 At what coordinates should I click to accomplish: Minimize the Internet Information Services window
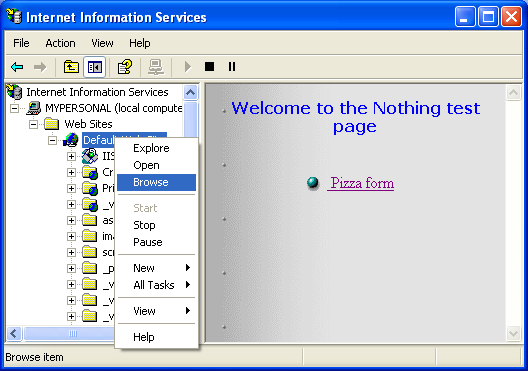(464, 16)
